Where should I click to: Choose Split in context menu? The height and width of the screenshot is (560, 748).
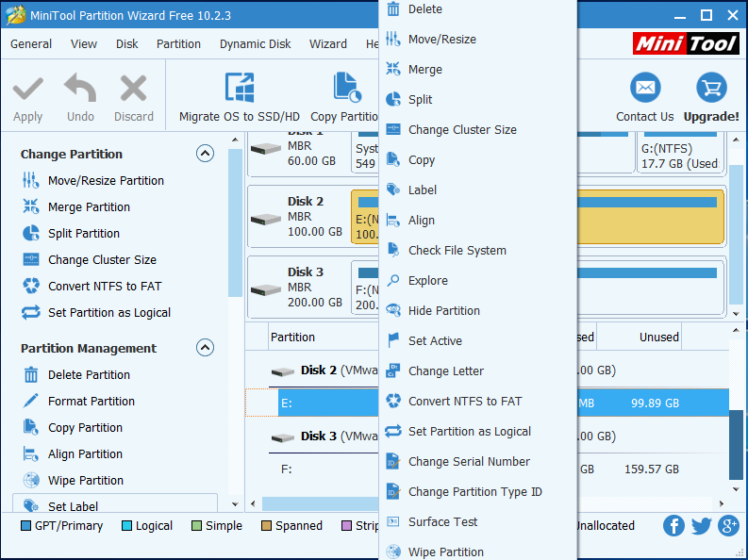(x=477, y=99)
